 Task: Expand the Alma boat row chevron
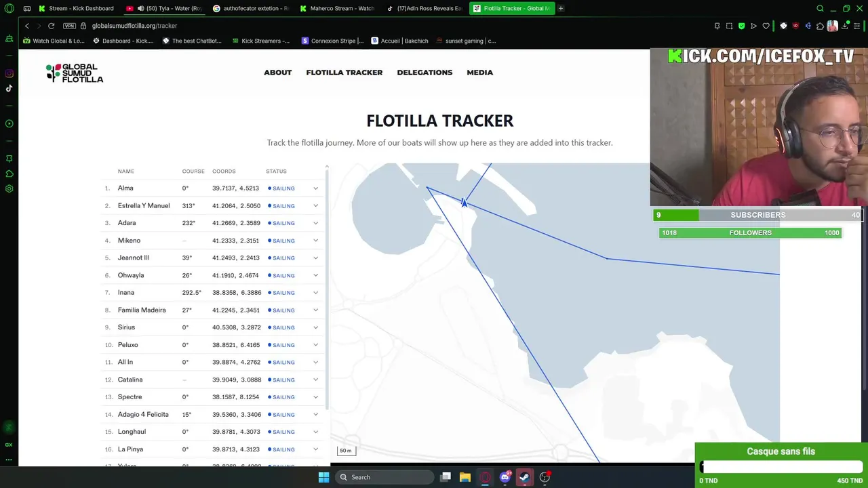[315, 188]
